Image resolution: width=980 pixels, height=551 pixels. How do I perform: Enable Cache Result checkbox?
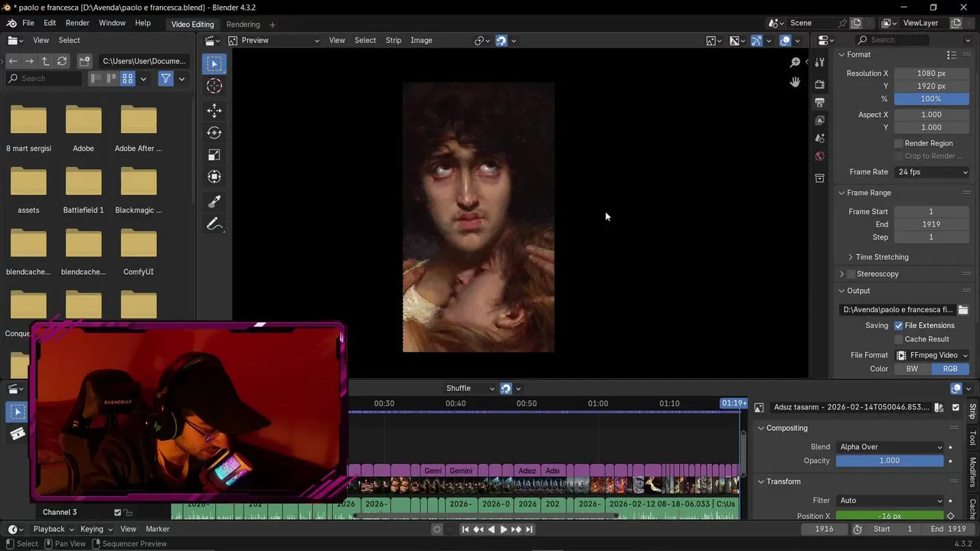click(x=899, y=339)
